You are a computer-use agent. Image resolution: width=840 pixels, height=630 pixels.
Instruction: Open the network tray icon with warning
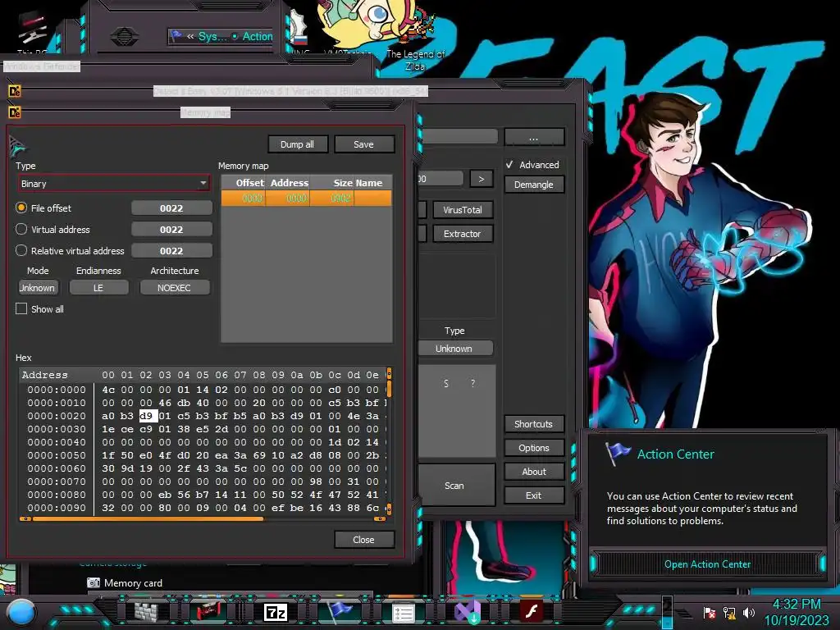pos(729,613)
